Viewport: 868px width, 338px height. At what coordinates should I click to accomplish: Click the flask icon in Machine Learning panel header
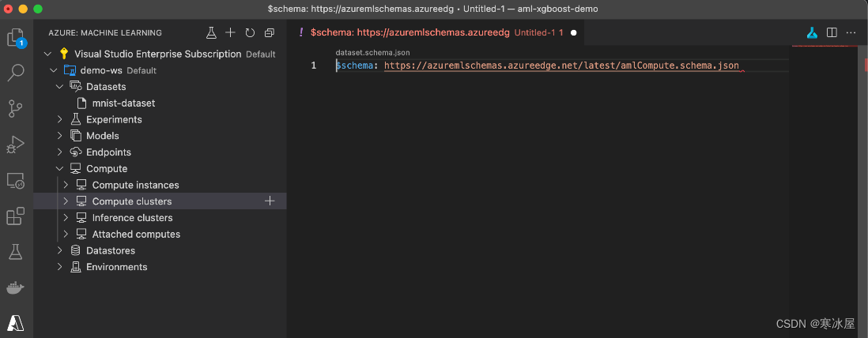(x=211, y=32)
